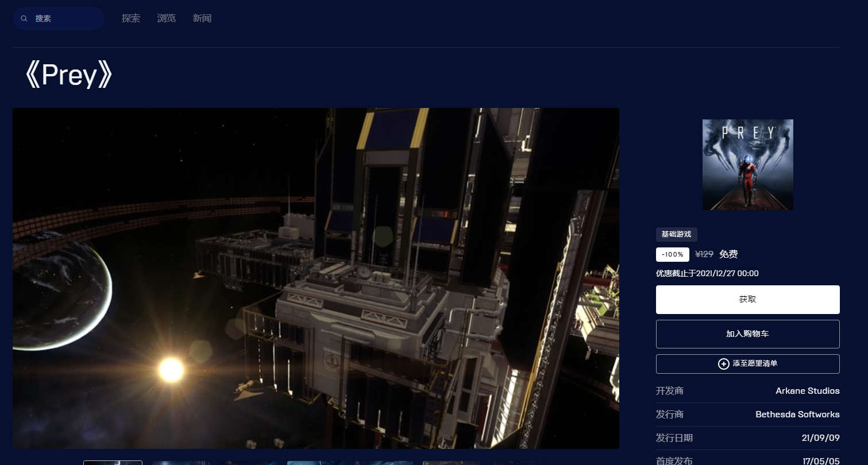Image resolution: width=868 pixels, height=465 pixels.
Task: Click the large space station screenshot
Action: click(316, 278)
